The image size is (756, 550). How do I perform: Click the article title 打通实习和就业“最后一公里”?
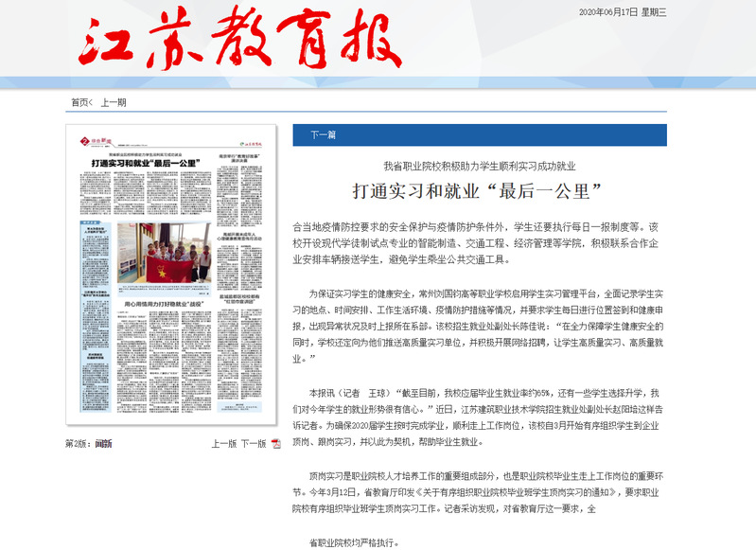478,189
